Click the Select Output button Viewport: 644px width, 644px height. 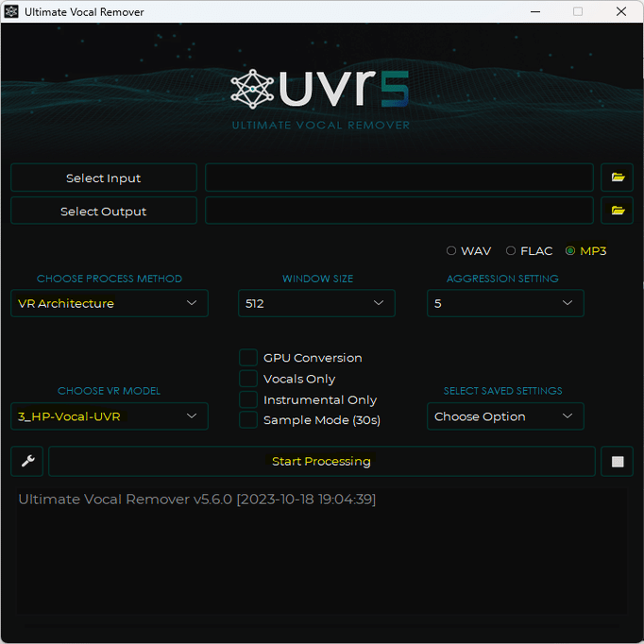coord(104,211)
